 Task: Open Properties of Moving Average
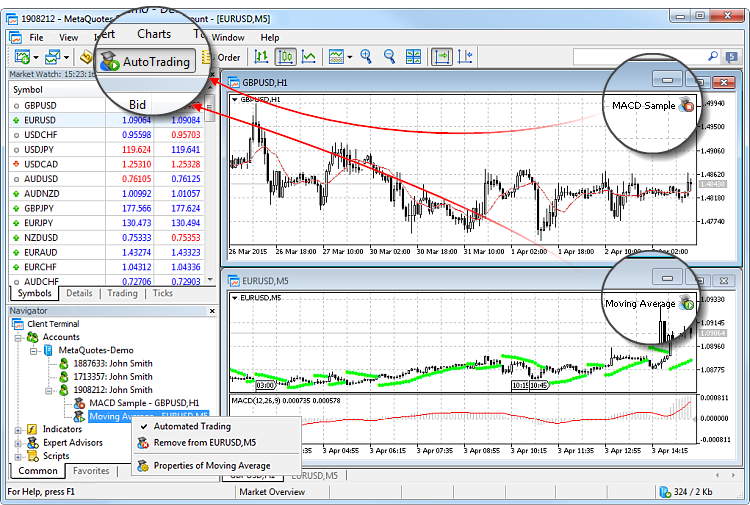click(x=211, y=465)
